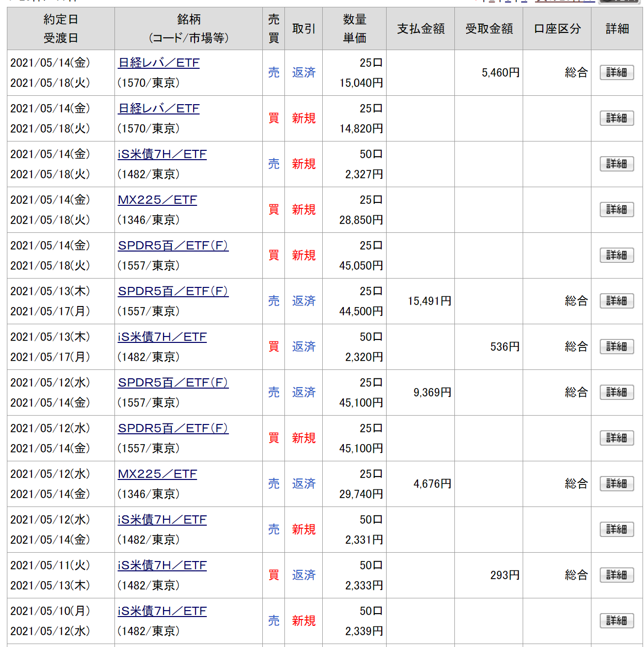
Task: Click (1570/東京) in the 14,820円 row
Action: [x=148, y=129]
